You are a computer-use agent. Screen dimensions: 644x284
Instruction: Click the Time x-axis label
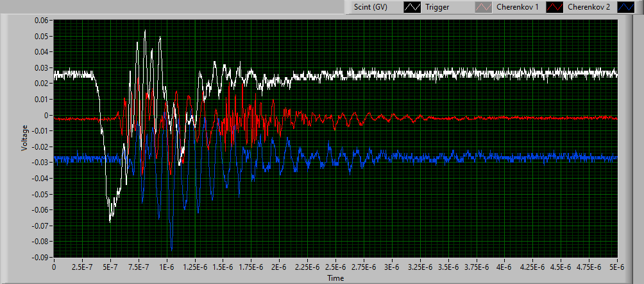335,278
